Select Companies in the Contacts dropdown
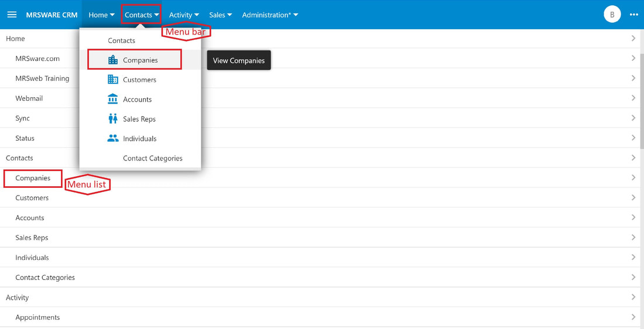 tap(140, 60)
